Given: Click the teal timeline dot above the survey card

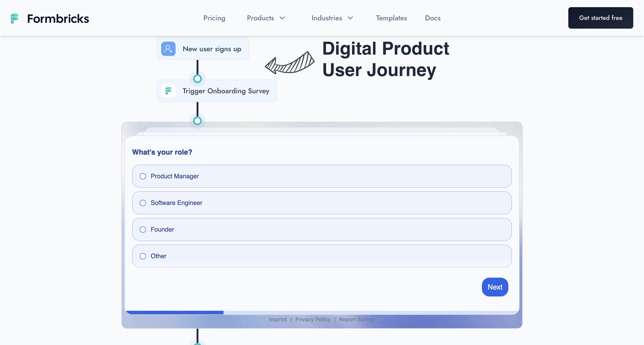Looking at the screenshot, I should tap(197, 121).
